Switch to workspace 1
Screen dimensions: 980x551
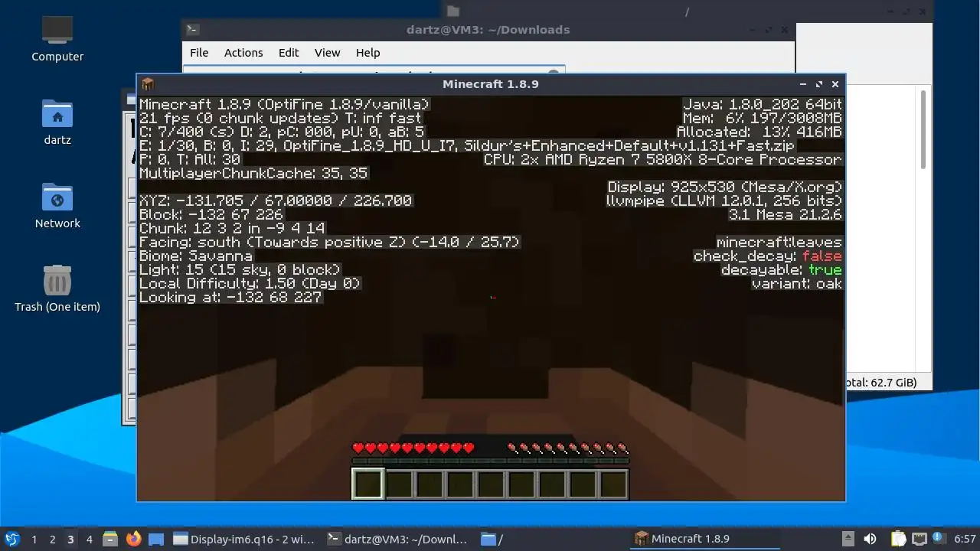[x=34, y=539]
